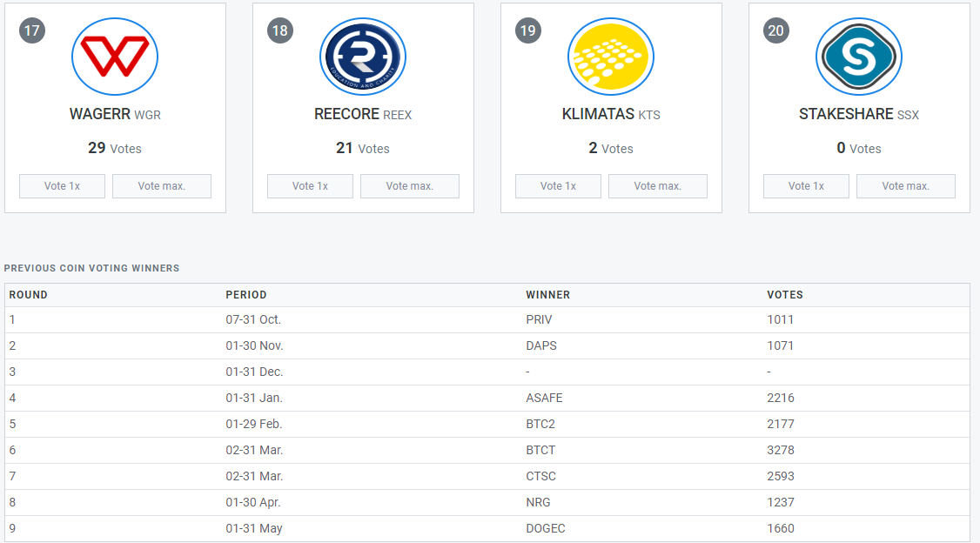980x543 pixels.
Task: Click round number 9 in the table
Action: [x=12, y=529]
